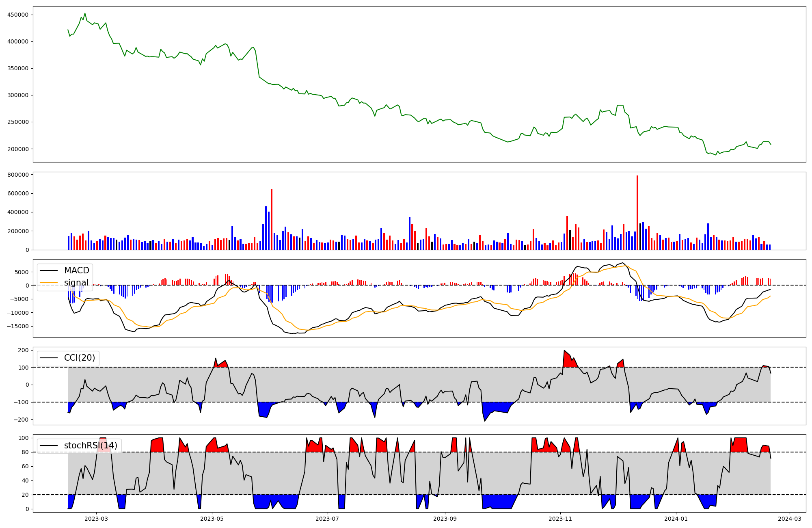Click the 450000 price axis tick

pos(18,15)
